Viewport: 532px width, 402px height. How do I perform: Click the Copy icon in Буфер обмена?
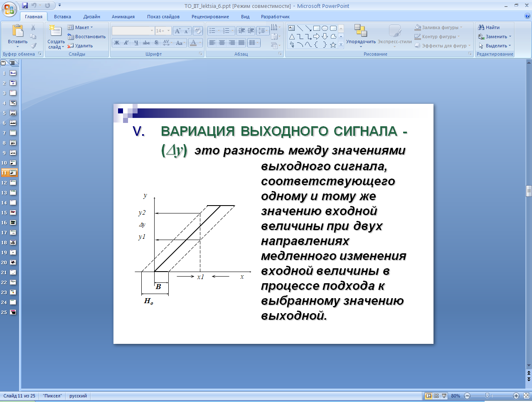pyautogui.click(x=33, y=37)
